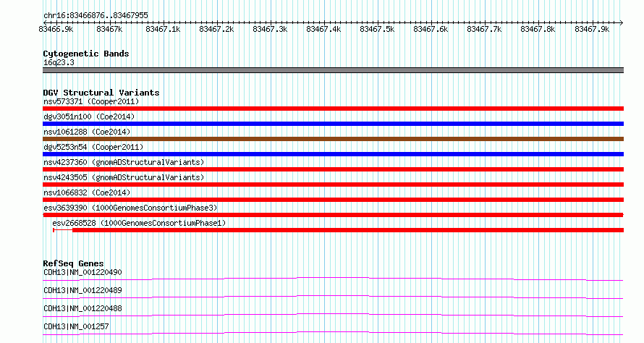Select the magenta intron line of CDH13|NM_001220489
Image resolution: width=644 pixels, height=343 pixels.
pyautogui.click(x=333, y=297)
